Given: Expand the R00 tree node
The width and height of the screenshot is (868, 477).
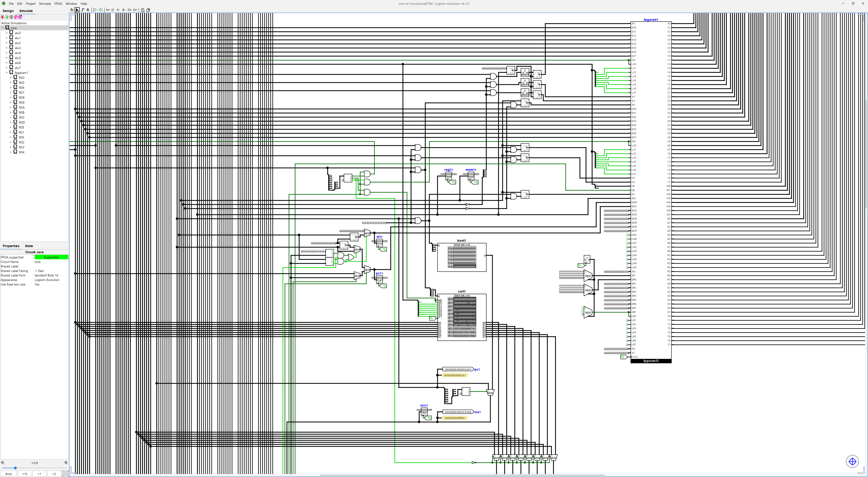Looking at the screenshot, I should coord(11,78).
